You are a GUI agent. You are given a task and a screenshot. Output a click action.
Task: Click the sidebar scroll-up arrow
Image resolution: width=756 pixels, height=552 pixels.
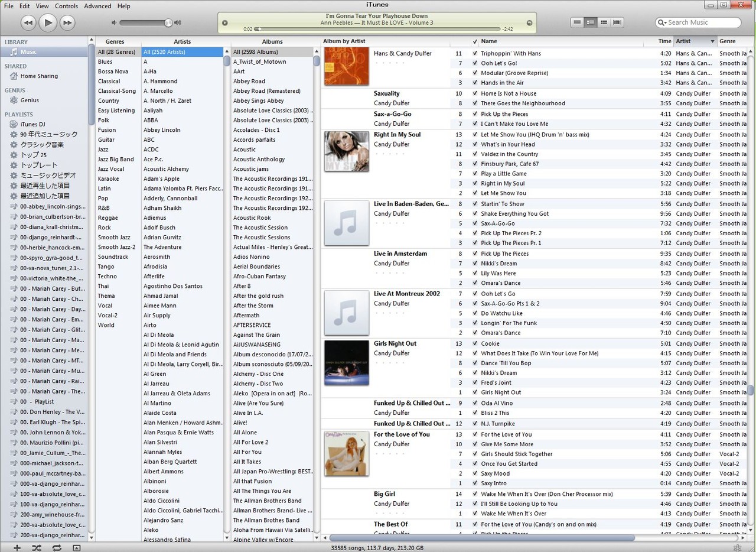click(x=92, y=40)
